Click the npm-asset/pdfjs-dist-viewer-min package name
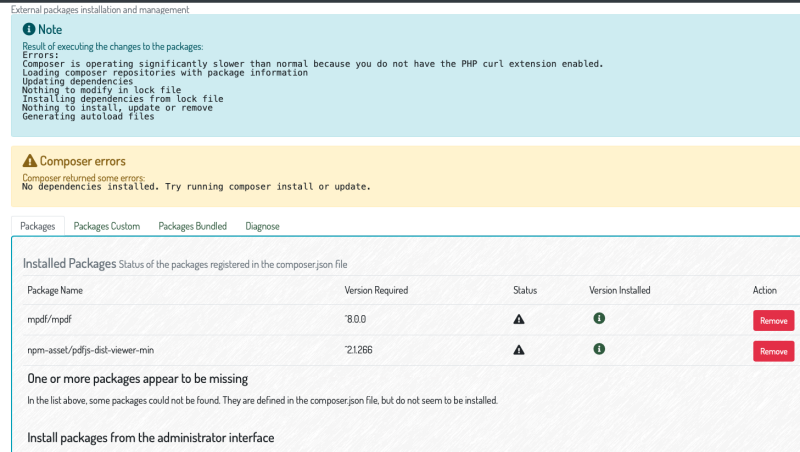This screenshot has height=452, width=800. point(90,350)
